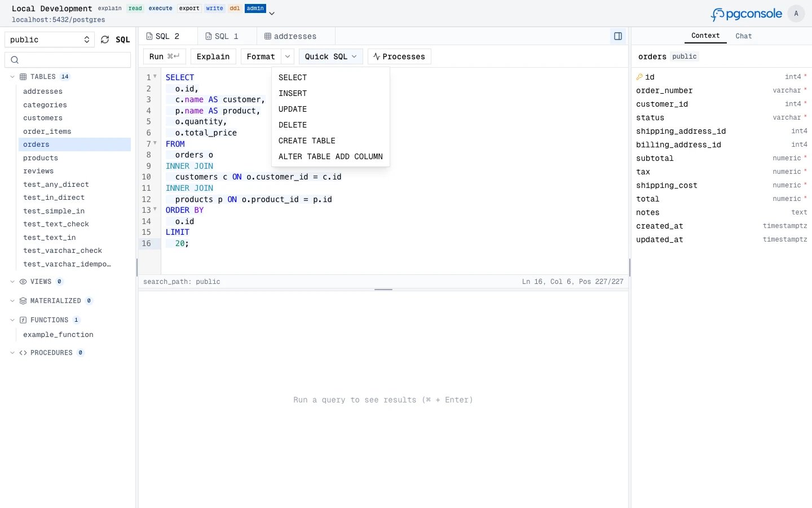
Task: Choose ALTER TABLE ADD COLUMN menu entry
Action: (330, 156)
